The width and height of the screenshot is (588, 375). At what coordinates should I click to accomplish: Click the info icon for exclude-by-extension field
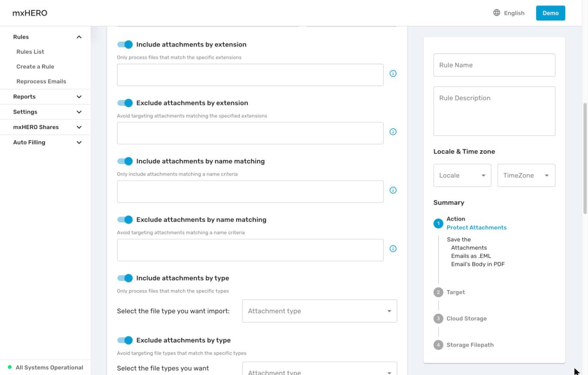click(393, 132)
